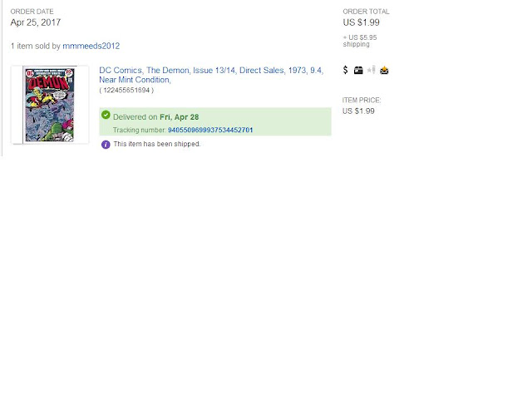Open seller mmmeeds2012 profile link

coord(91,47)
